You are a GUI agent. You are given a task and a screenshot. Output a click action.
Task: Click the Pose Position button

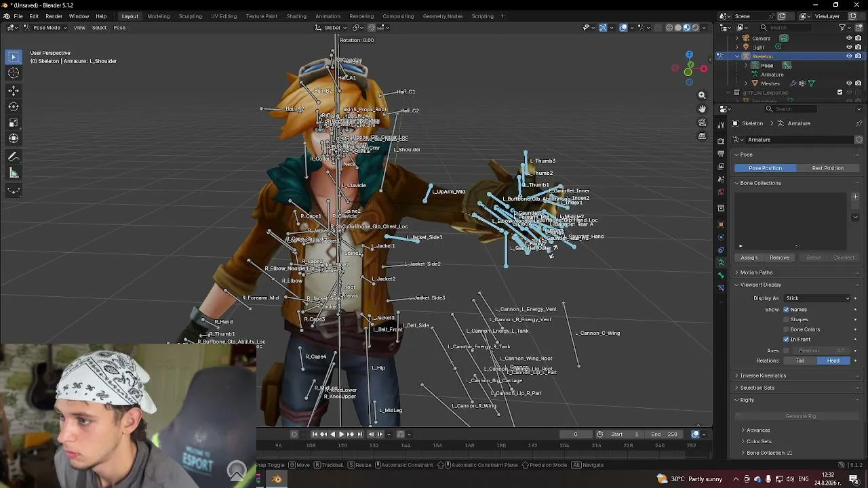[765, 168]
